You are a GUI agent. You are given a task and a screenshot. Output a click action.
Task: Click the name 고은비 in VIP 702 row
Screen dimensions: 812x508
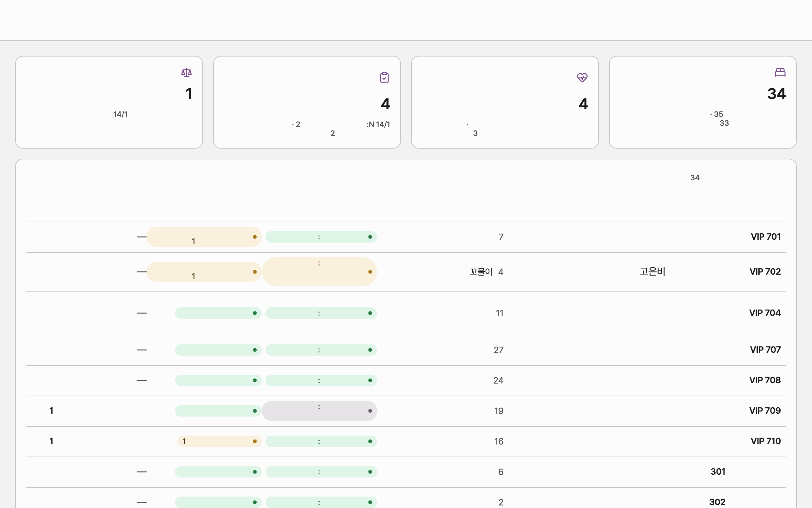[652, 271]
